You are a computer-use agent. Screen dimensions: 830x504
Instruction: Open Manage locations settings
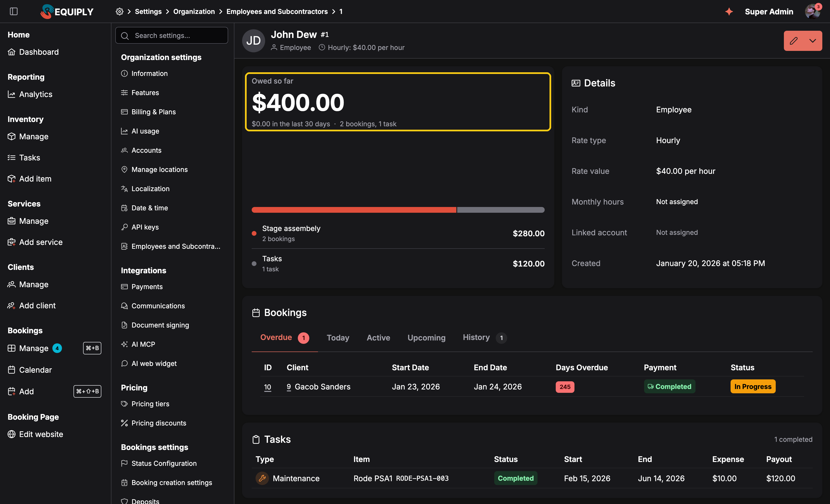coord(154,169)
